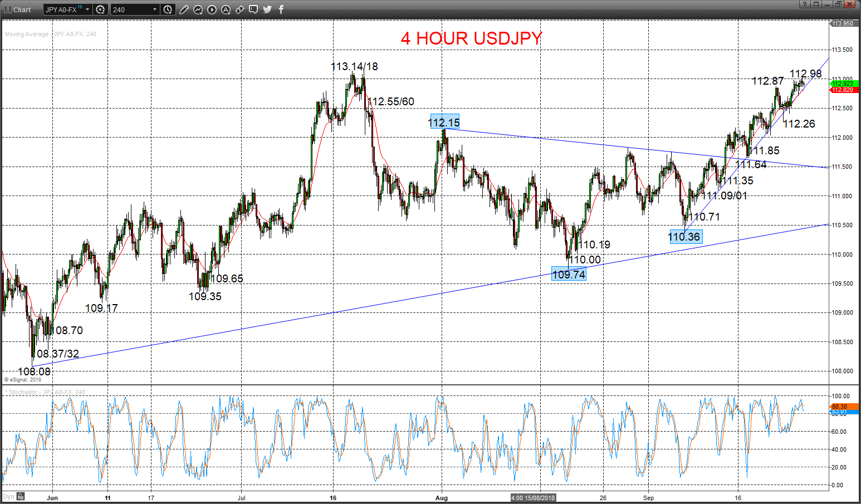The image size is (861, 504).
Task: Restore down the chart window
Action: pyautogui.click(x=838, y=4)
